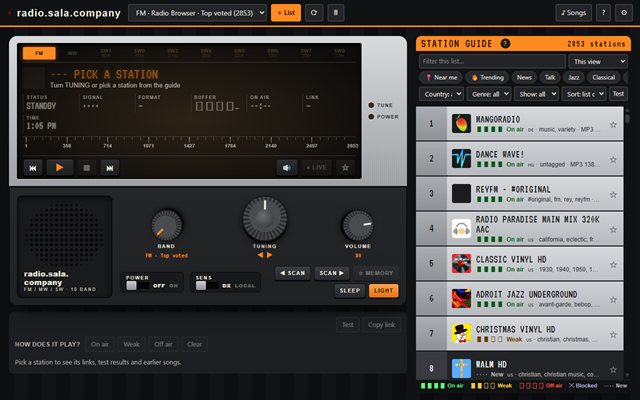Star the MangoRadio station
Image resolution: width=640 pixels, height=400 pixels.
pos(613,124)
